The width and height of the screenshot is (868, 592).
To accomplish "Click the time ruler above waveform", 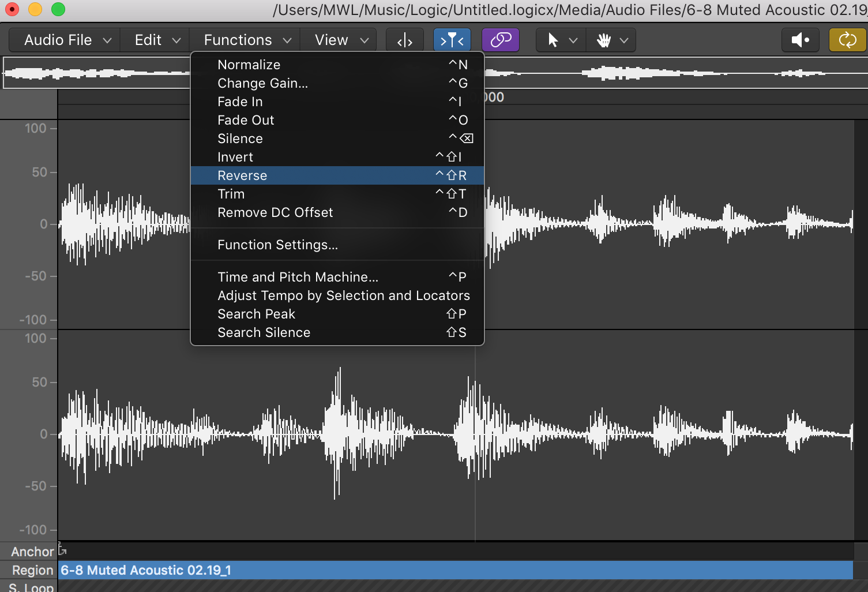I will click(x=675, y=97).
